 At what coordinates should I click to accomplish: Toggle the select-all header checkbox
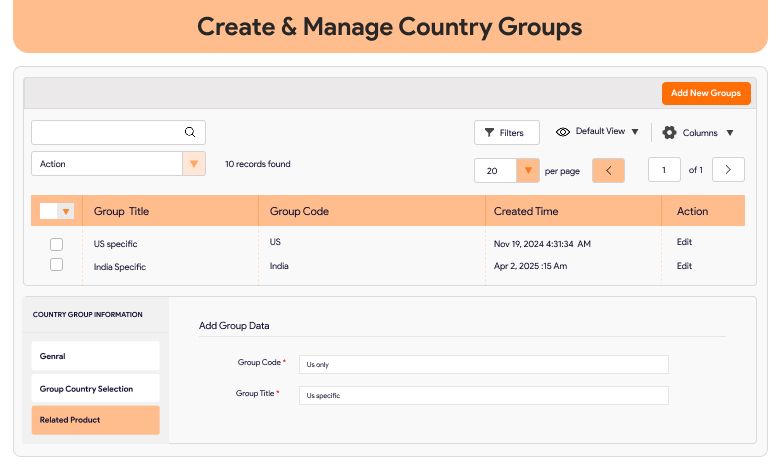(49, 211)
